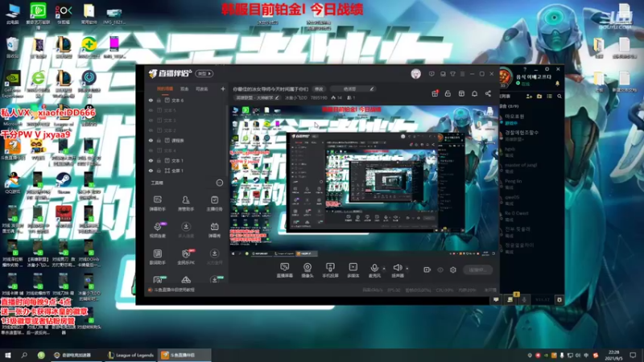Toggle visibility eye of 文本 2 layer
Image resolution: width=644 pixels, height=362 pixels.
(151, 130)
